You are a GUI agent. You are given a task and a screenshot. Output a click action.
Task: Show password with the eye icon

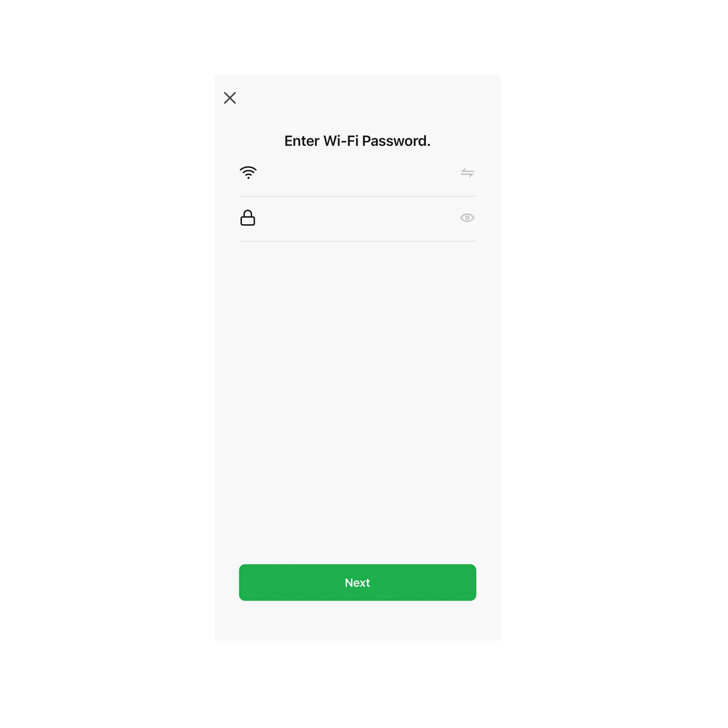tap(467, 218)
